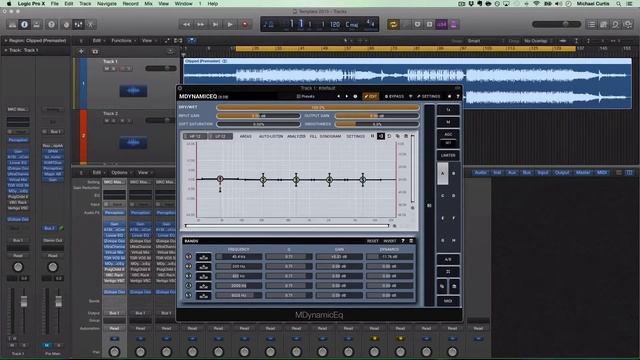Open the Record menu
Screen dimensions: 640x360
point(130,3)
